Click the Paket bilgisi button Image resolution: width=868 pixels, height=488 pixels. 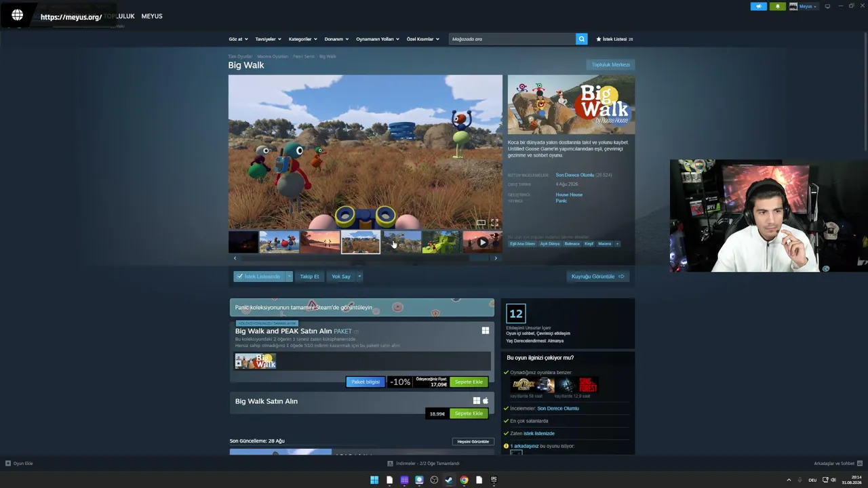coord(366,382)
